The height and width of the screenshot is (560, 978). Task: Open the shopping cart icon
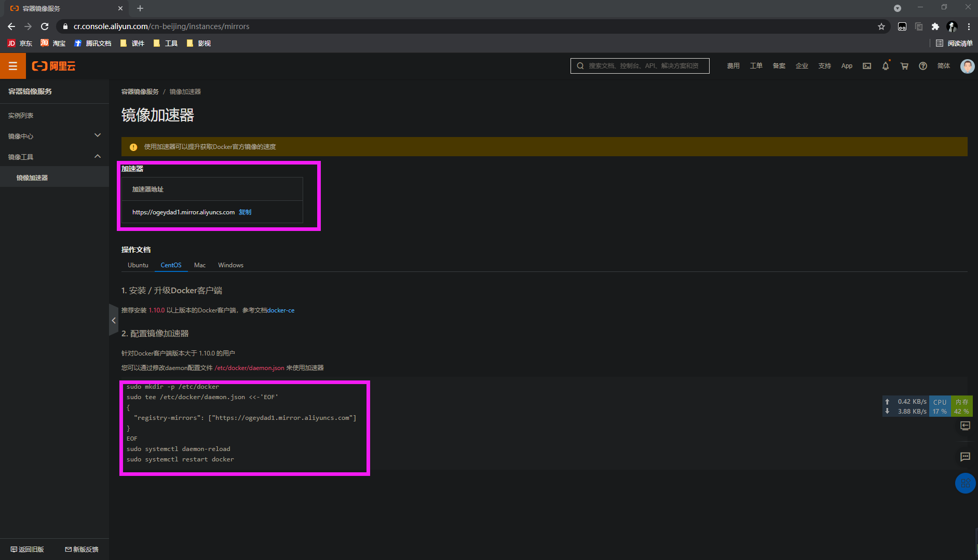(904, 66)
